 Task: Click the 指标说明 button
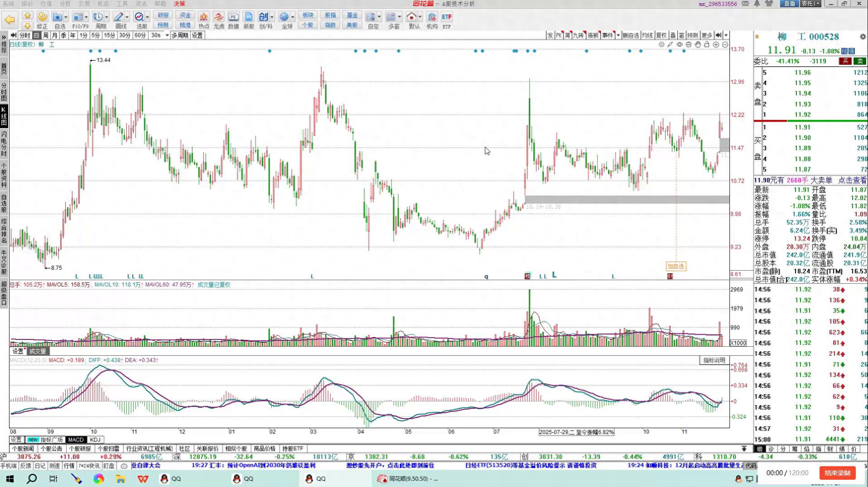pyautogui.click(x=714, y=360)
